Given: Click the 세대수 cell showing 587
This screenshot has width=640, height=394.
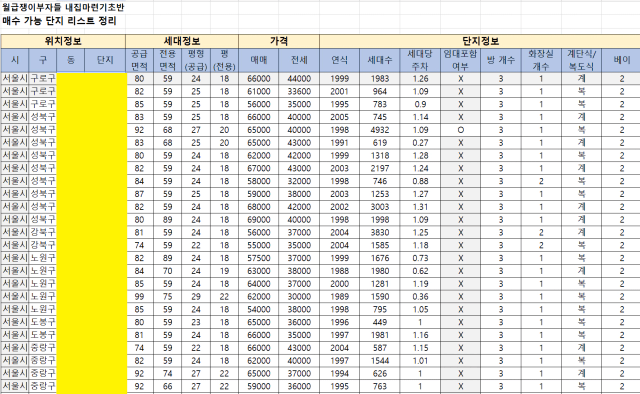Looking at the screenshot, I should tap(380, 348).
